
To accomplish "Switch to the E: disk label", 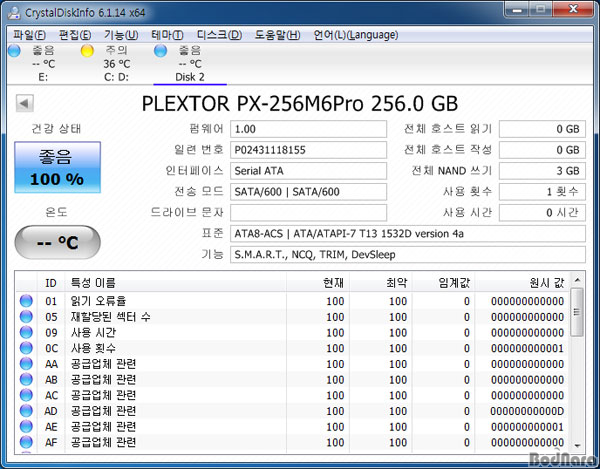I will tap(43, 77).
